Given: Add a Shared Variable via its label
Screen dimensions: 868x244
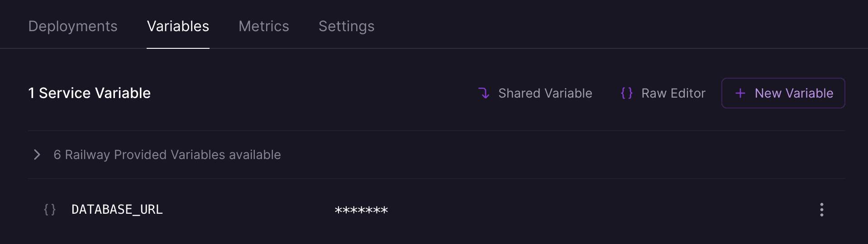Looking at the screenshot, I should pyautogui.click(x=545, y=93).
